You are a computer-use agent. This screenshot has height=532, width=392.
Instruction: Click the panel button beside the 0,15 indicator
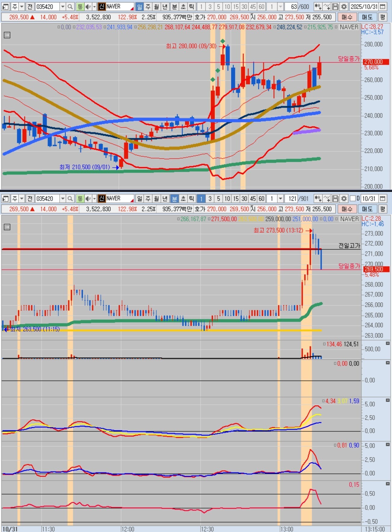tap(388, 484)
